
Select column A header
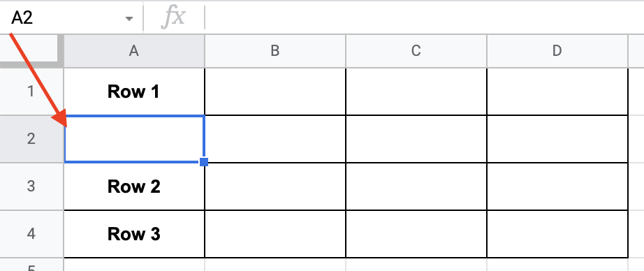click(134, 50)
